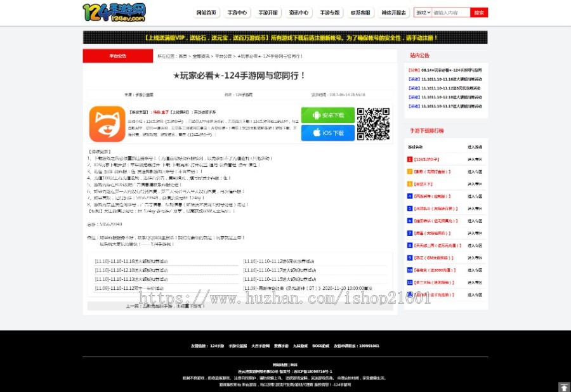Image resolution: width=571 pixels, height=392 pixels.
Task: Click the rank 9 blue badge
Action: point(410,258)
